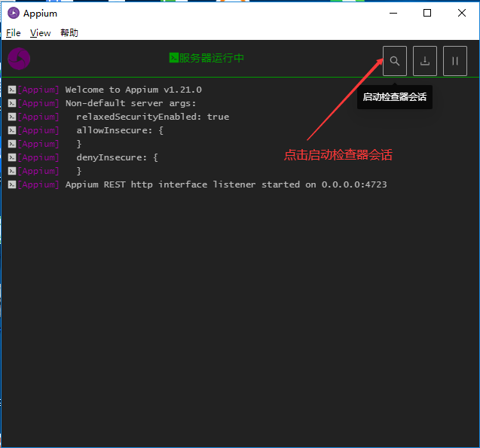Click log text 'Non-default server args:'

pyautogui.click(x=130, y=103)
